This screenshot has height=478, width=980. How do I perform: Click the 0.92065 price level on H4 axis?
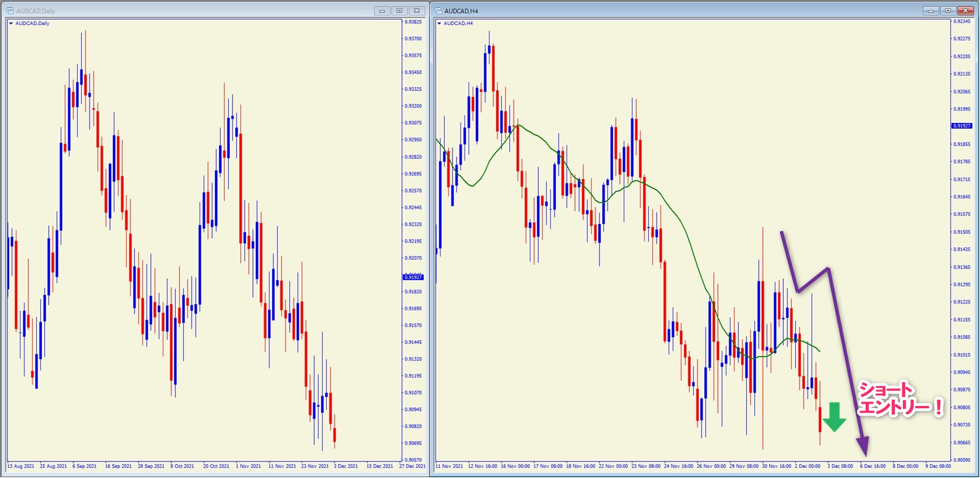(x=962, y=91)
